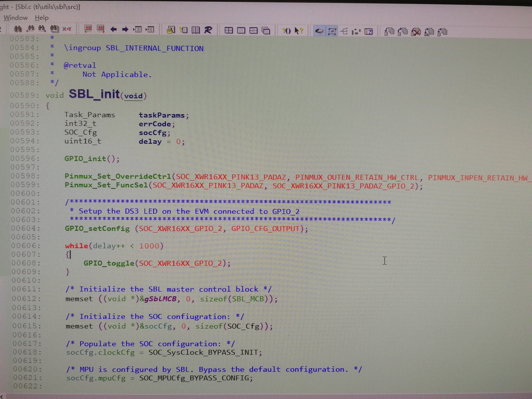Click the Cascade Windows icon

[x=266, y=31]
